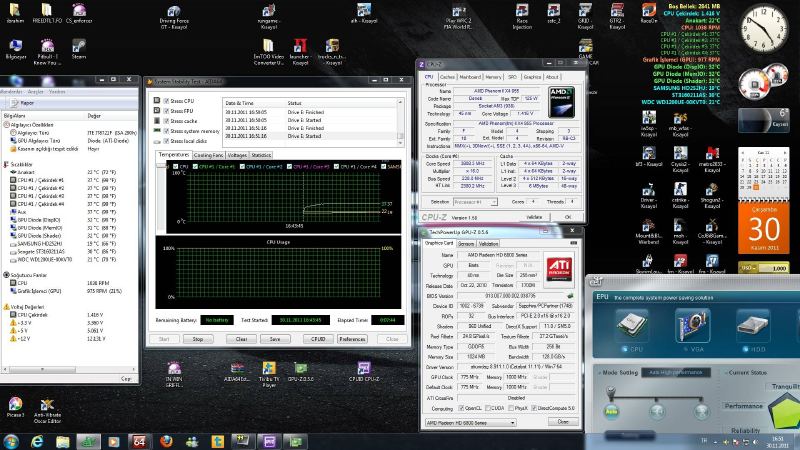Image resolution: width=800 pixels, height=450 pixels.
Task: Toggle the OpenCL checkbox in GPU-Z
Action: (461, 408)
